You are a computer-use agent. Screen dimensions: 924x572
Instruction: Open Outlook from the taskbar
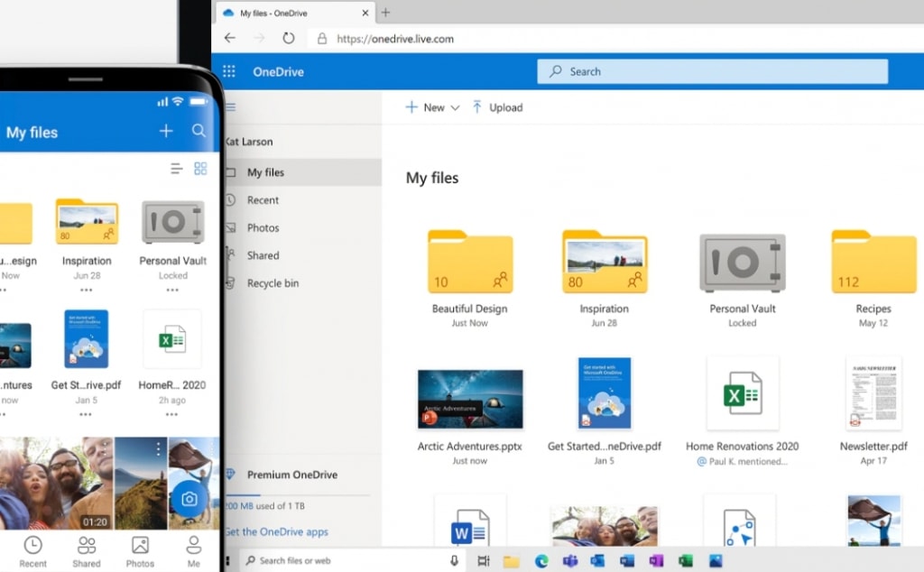[597, 561]
